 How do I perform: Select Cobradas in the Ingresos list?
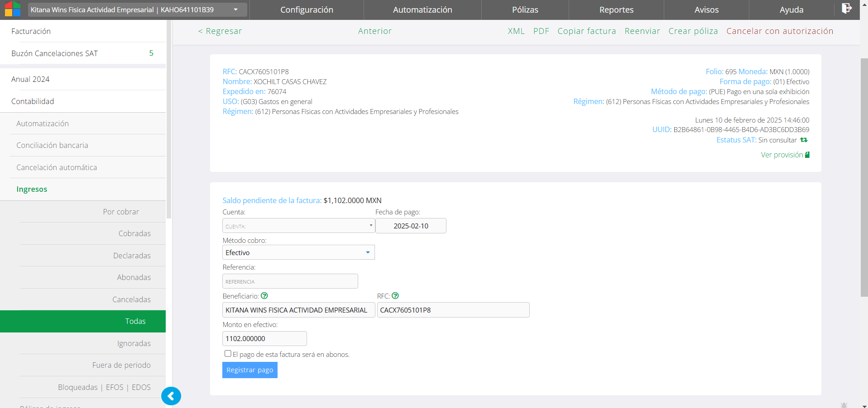(134, 233)
